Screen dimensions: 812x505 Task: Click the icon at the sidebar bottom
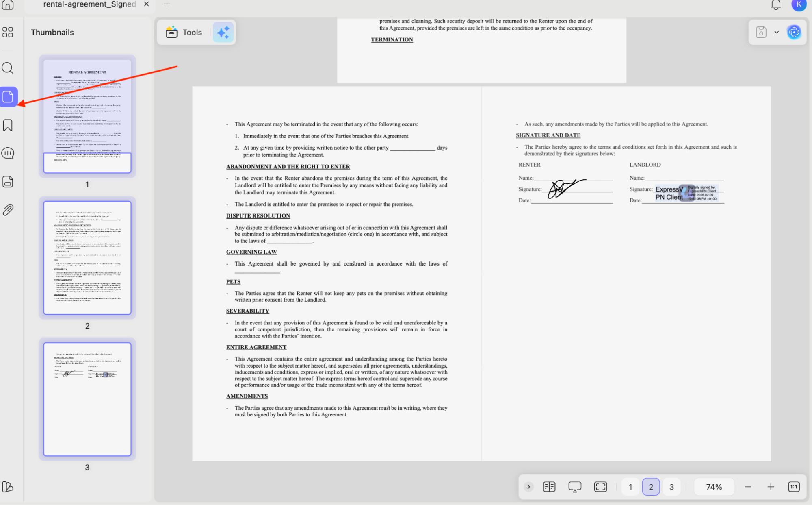pyautogui.click(x=8, y=487)
